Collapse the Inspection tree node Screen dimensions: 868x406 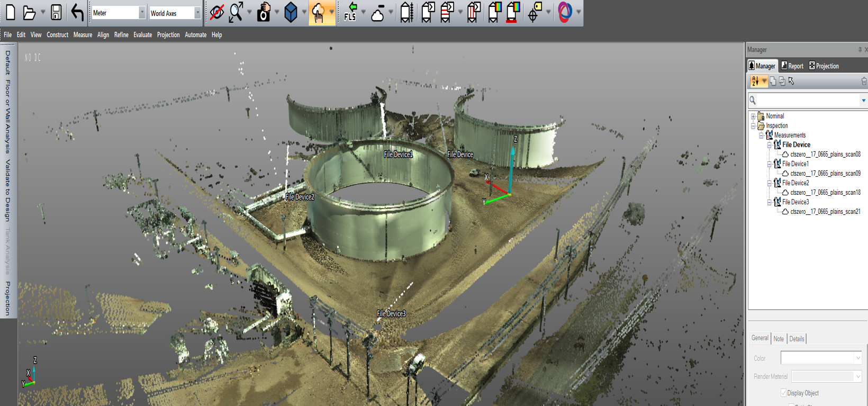tap(753, 125)
